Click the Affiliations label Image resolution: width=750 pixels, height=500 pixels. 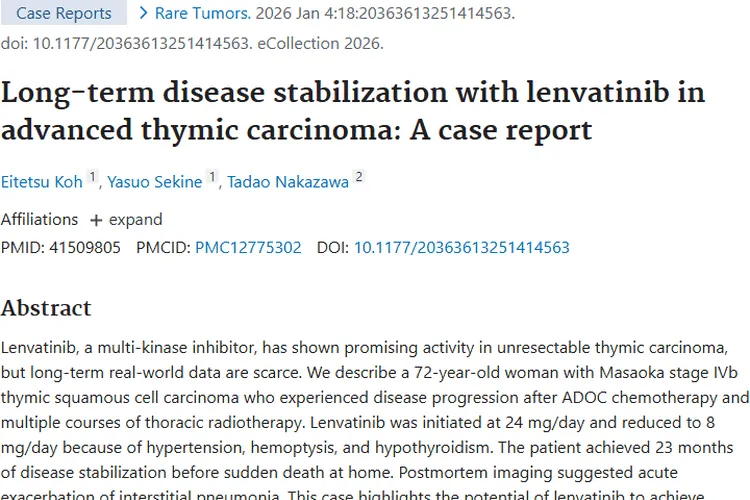point(39,219)
